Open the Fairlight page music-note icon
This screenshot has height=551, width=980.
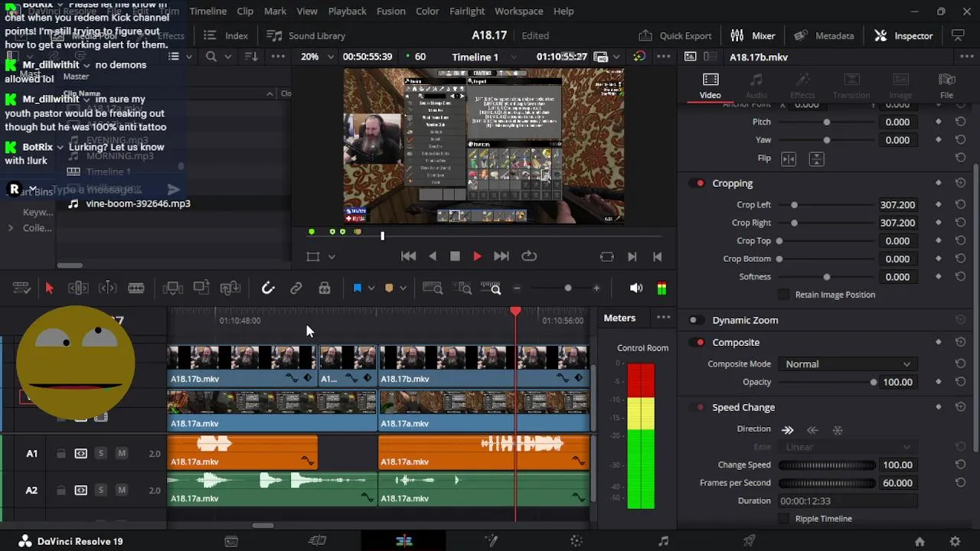(663, 541)
